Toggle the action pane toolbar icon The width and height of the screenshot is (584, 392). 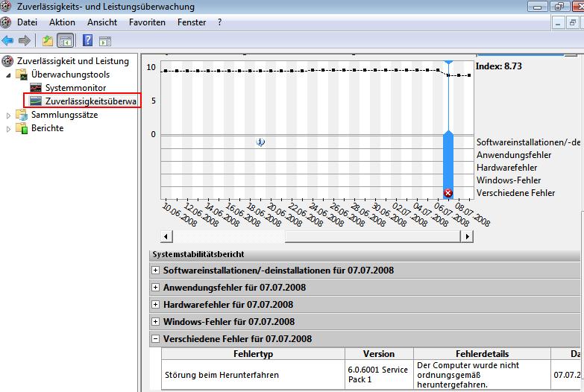tap(105, 40)
